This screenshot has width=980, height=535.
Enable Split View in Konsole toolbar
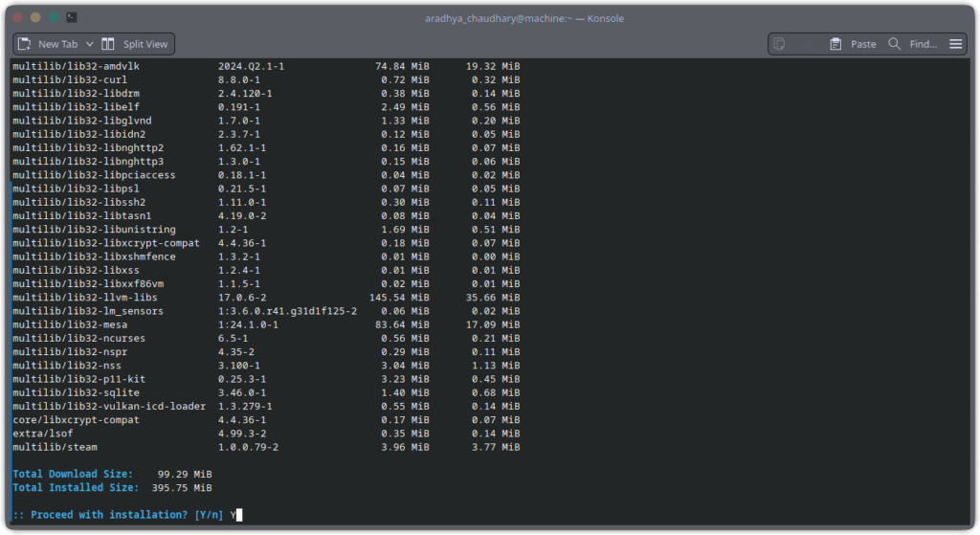pos(135,44)
